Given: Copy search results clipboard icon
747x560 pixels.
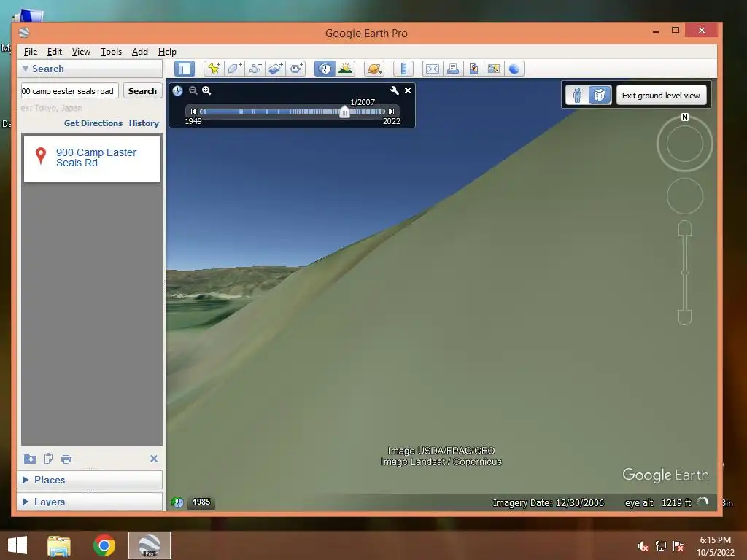Looking at the screenshot, I should [x=48, y=459].
